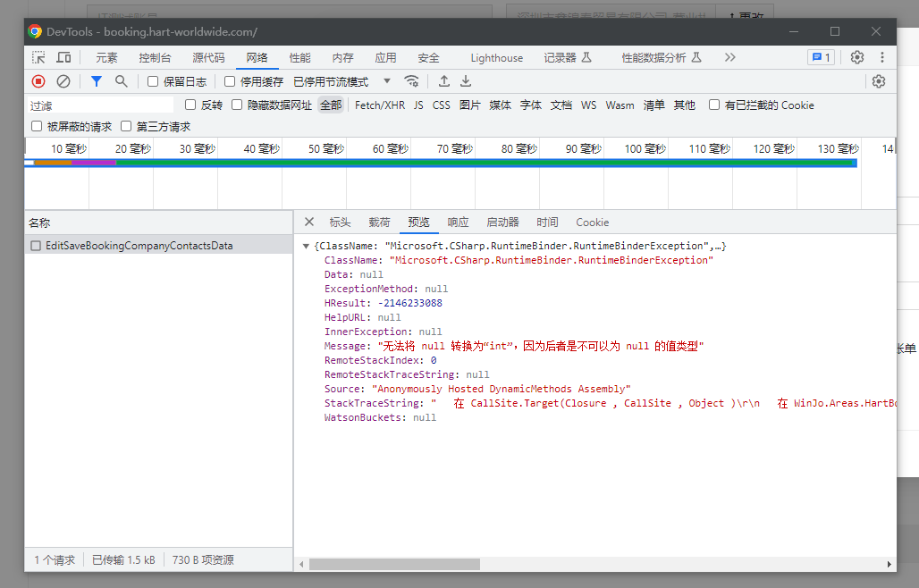Screen dimensions: 919x588
Task: Toggle device toolbar emulation icon
Action: click(63, 57)
